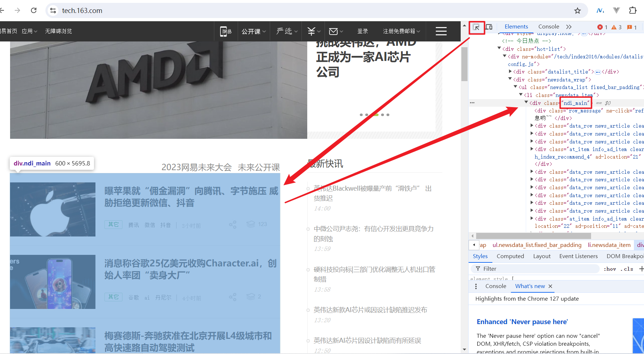
Task: Open the Styles pane tab
Action: point(480,256)
